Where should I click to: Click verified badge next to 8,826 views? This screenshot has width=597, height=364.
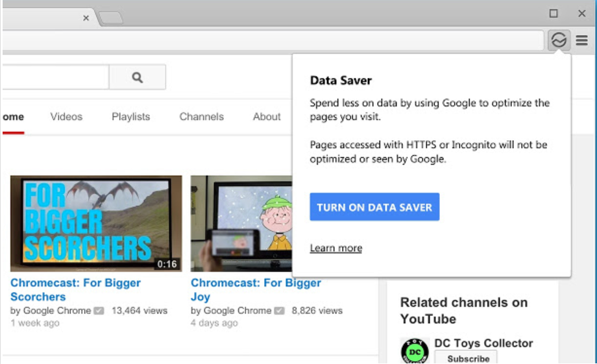pyautogui.click(x=280, y=311)
